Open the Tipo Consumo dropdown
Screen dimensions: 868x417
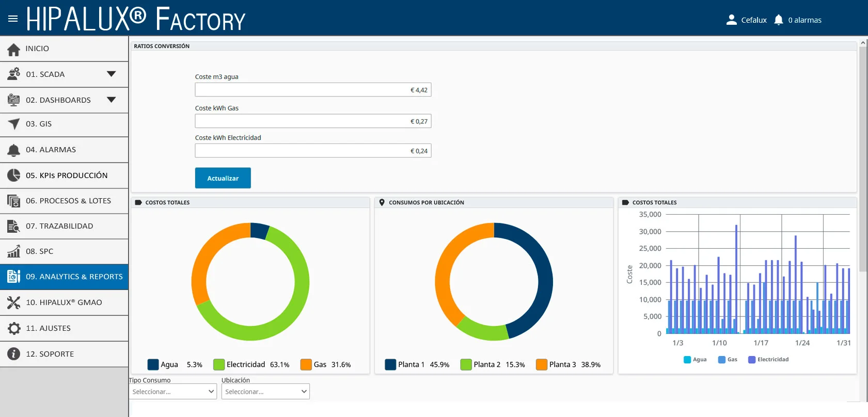tap(173, 392)
